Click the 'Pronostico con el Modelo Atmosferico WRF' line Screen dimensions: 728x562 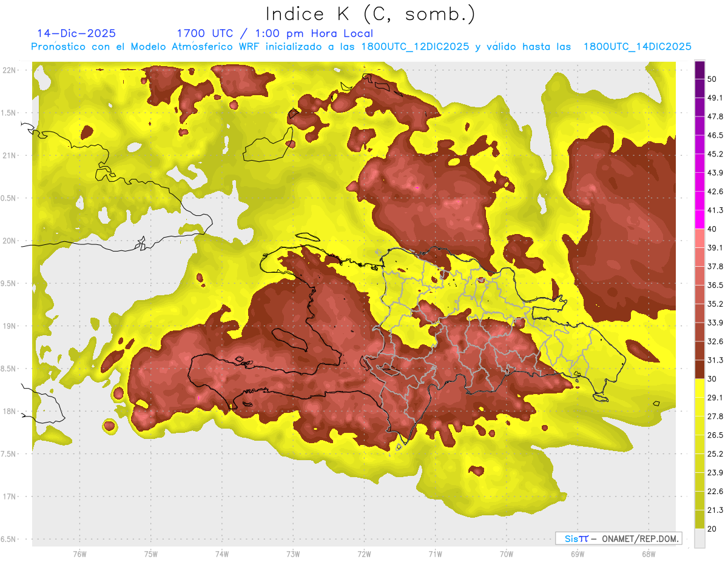[x=362, y=47]
